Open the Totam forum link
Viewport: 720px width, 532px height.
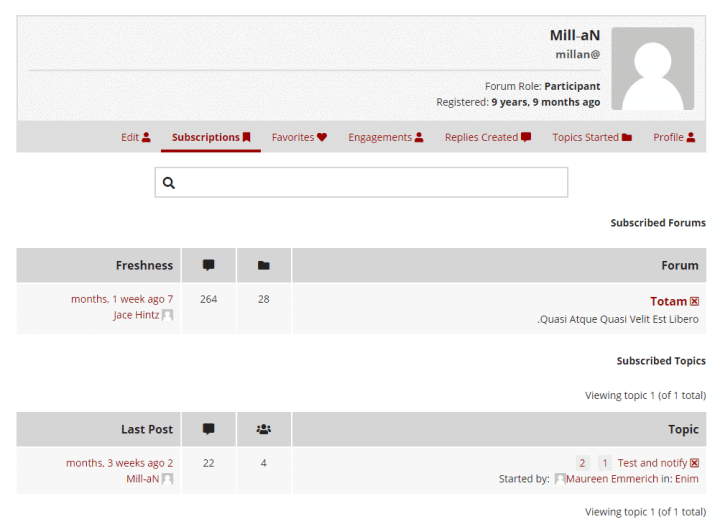click(668, 301)
